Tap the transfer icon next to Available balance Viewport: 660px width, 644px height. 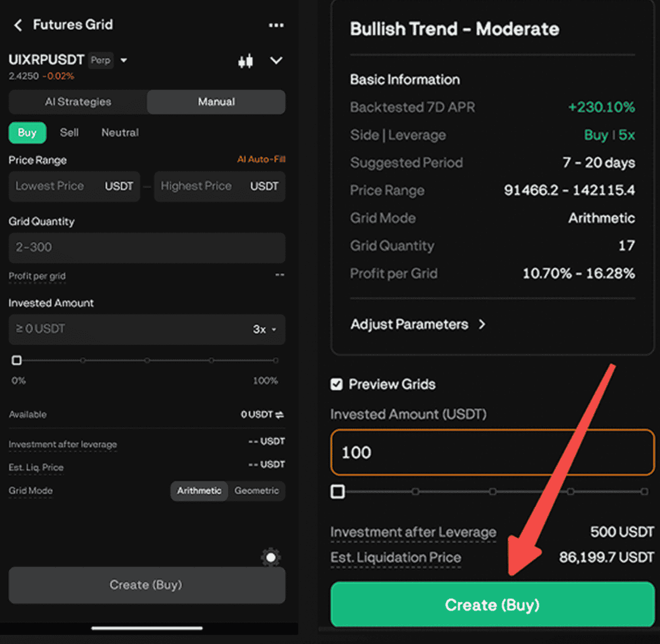coord(279,414)
